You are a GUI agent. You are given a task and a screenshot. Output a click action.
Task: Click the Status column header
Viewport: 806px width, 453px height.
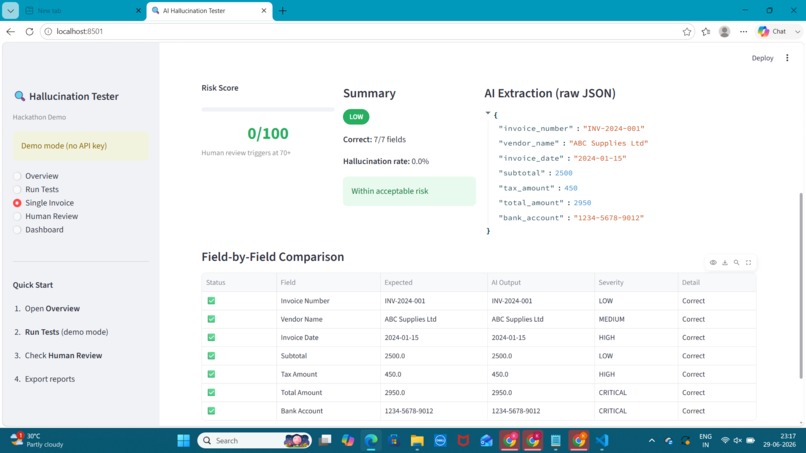tap(239, 282)
